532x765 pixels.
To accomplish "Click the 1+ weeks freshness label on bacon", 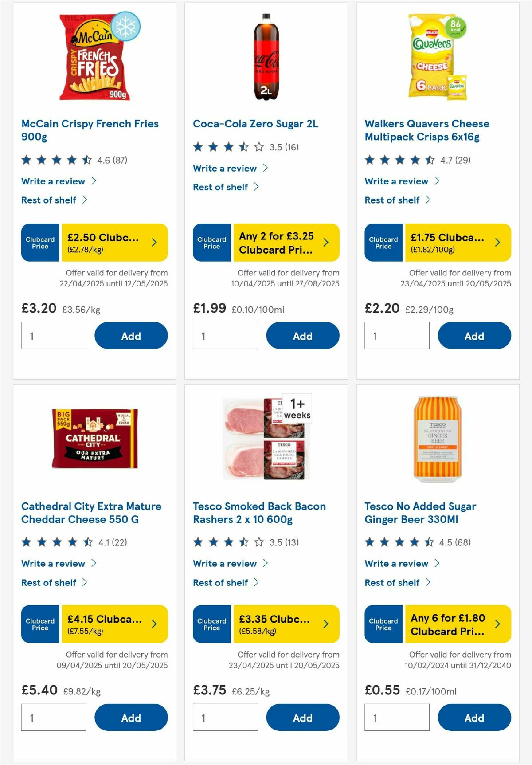I will point(297,408).
